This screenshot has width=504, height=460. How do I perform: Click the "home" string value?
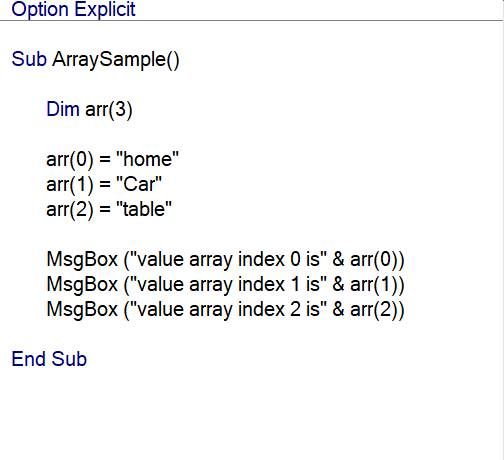(x=147, y=159)
